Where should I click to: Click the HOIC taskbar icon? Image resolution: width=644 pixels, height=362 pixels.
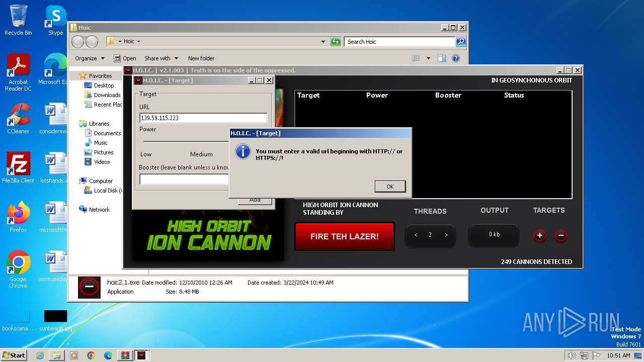[x=141, y=355]
